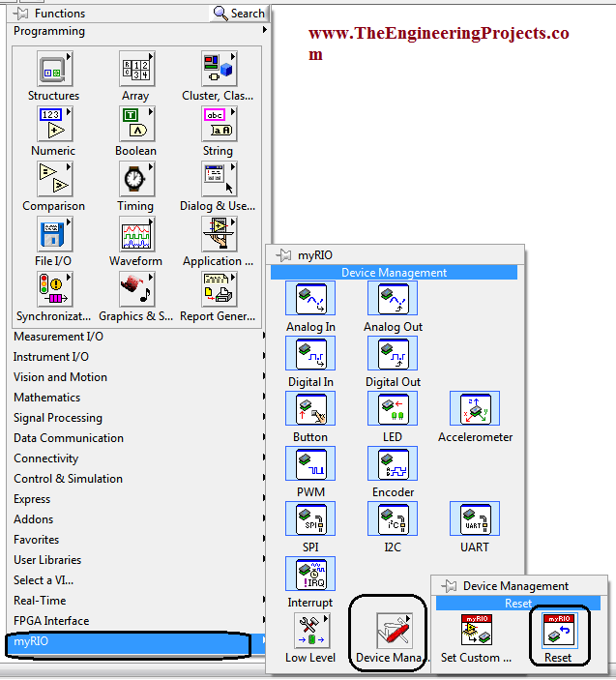Image resolution: width=616 pixels, height=680 pixels.
Task: Open the Real-Time category
Action: click(x=138, y=601)
